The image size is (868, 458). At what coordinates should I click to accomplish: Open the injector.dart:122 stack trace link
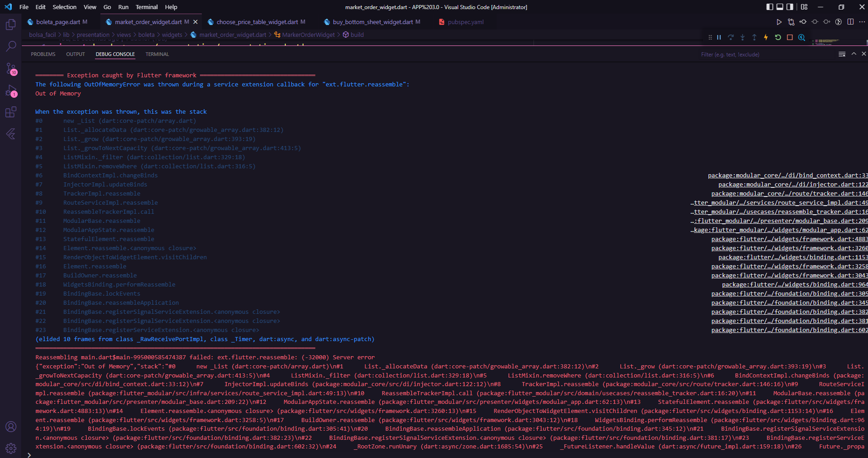point(793,184)
